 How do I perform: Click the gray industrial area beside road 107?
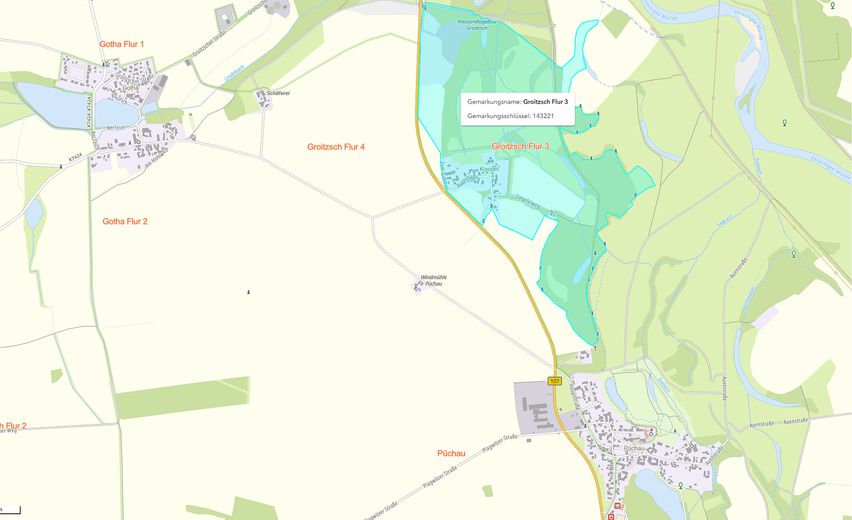click(x=536, y=408)
